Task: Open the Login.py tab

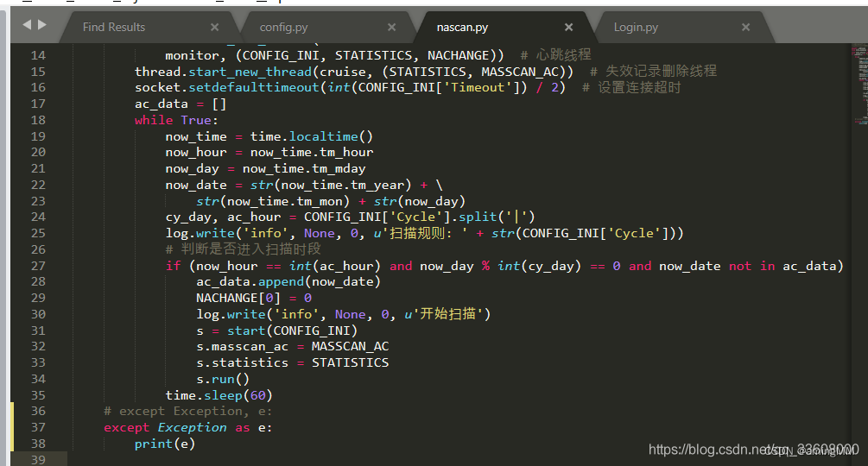Action: 636,27
